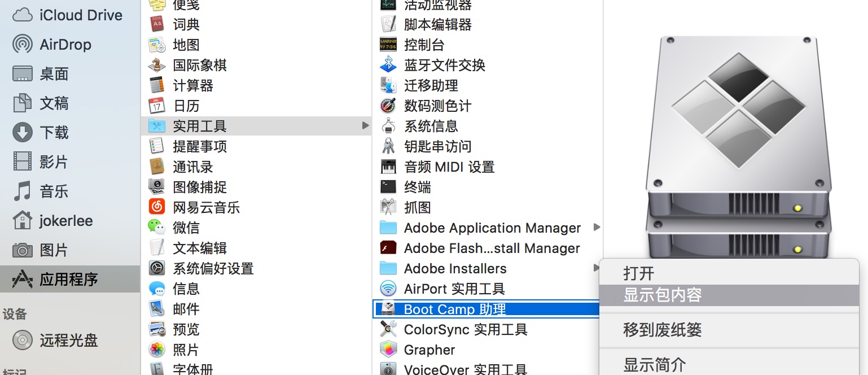
Task: Select 音乐 in the sidebar
Action: 41,191
